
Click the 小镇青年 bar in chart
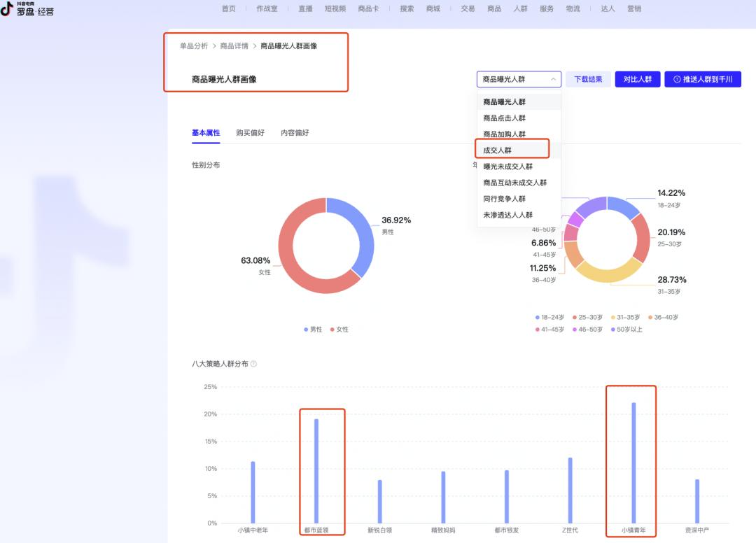pyautogui.click(x=633, y=462)
